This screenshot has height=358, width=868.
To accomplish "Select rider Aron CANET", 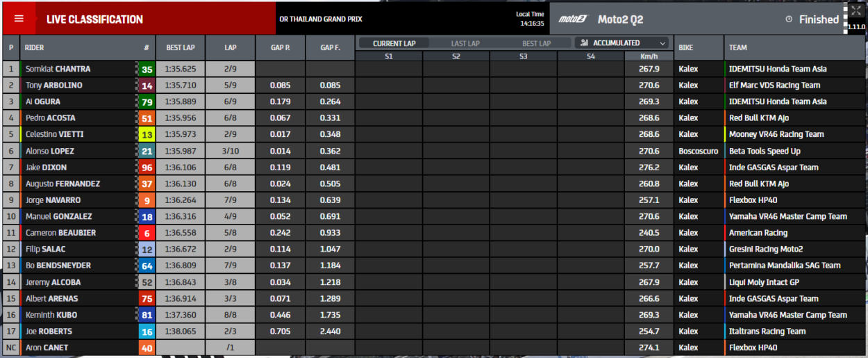I will click(x=47, y=348).
